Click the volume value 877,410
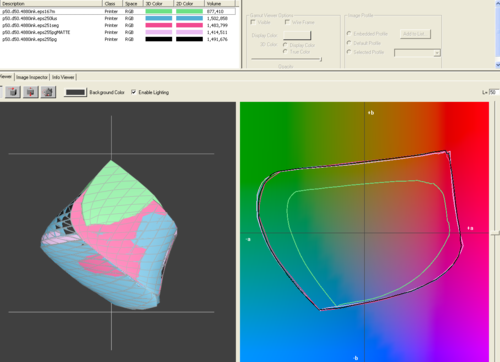Screen dimensions: 500x362 tap(215, 11)
